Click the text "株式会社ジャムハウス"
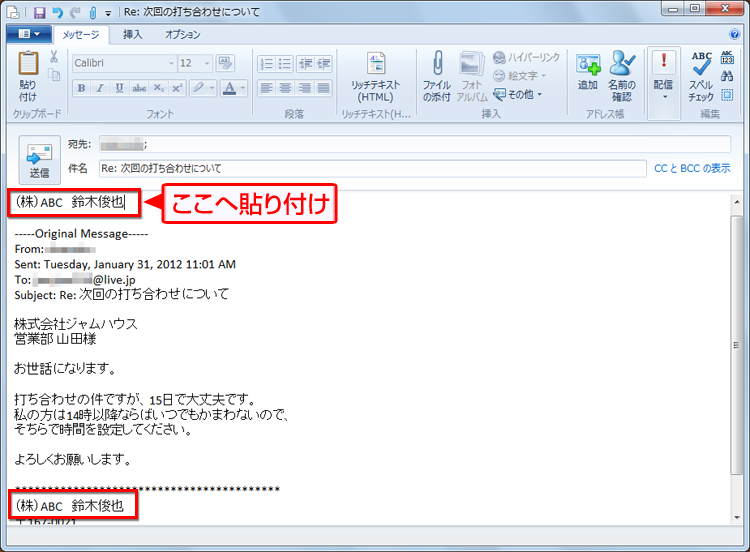 click(76, 324)
